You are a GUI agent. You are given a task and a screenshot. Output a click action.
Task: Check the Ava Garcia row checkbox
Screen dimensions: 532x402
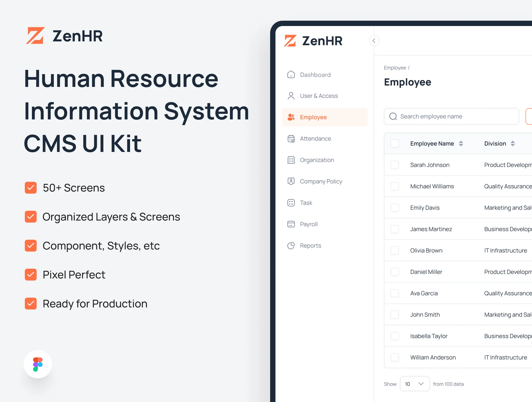tap(395, 293)
